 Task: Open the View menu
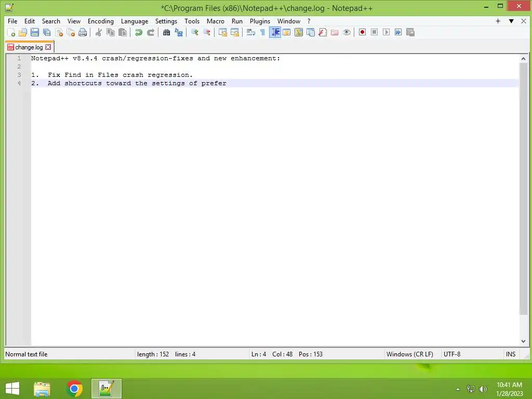(74, 21)
